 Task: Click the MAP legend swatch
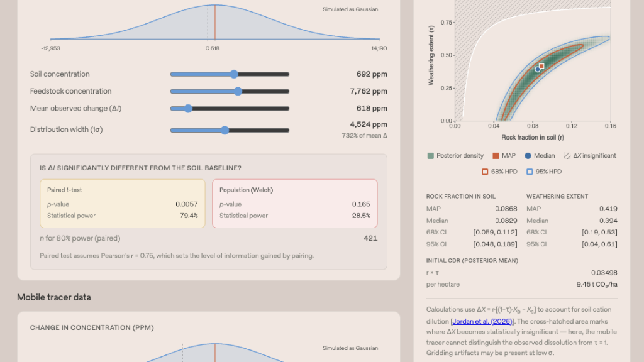496,156
